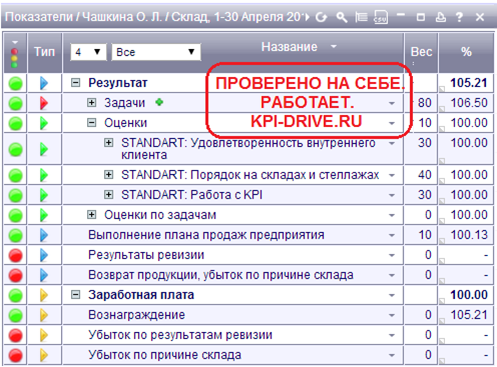Click the small corner mark in Результат percent cell
Image resolution: width=497 pixels, height=367 pixels.
(442, 89)
